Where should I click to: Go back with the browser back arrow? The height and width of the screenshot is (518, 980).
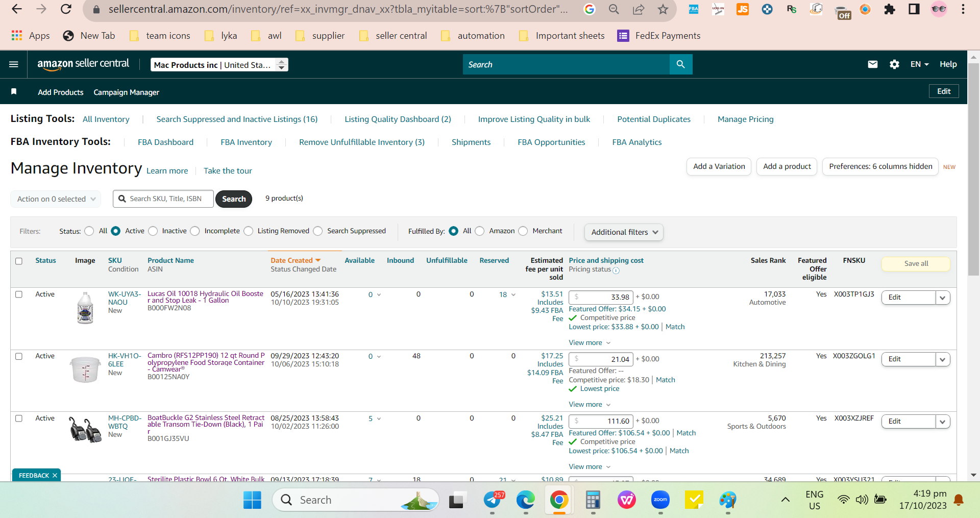coord(17,9)
